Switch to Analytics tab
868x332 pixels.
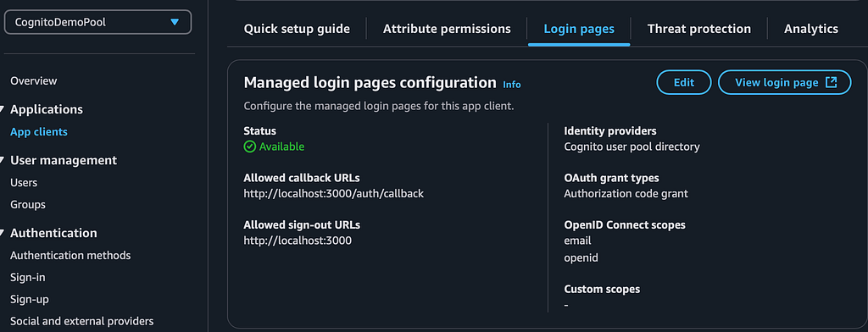click(x=811, y=29)
